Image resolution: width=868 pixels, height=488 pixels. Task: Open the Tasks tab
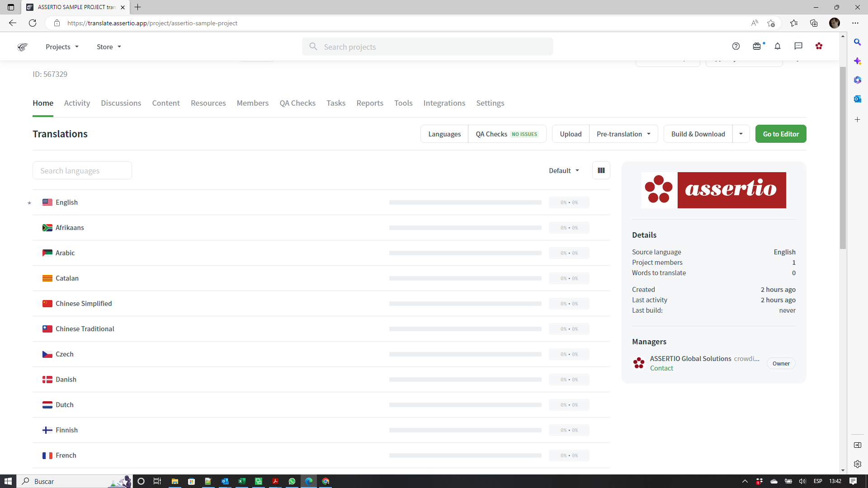[x=336, y=103]
